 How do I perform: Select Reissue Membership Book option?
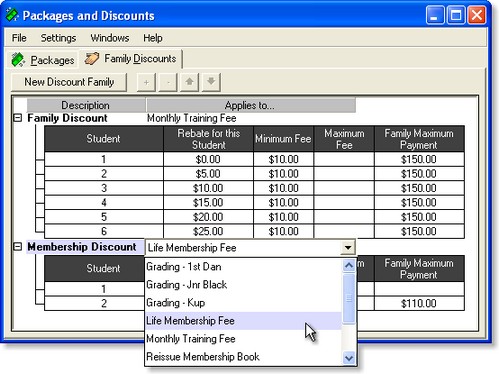(243, 357)
